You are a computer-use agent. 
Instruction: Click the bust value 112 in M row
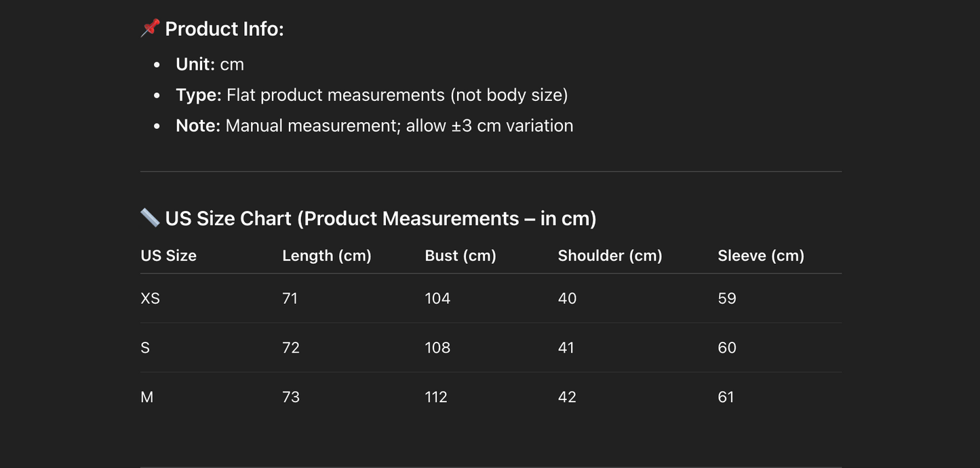(x=436, y=397)
